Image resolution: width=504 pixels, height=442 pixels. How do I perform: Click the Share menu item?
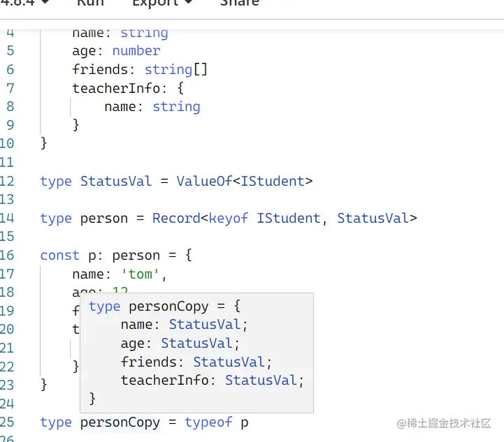(240, 3)
